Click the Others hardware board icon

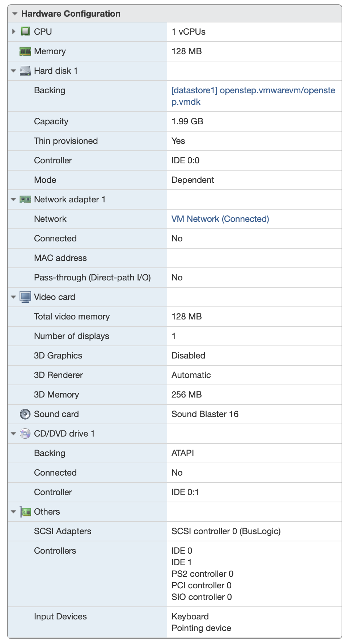point(25,512)
